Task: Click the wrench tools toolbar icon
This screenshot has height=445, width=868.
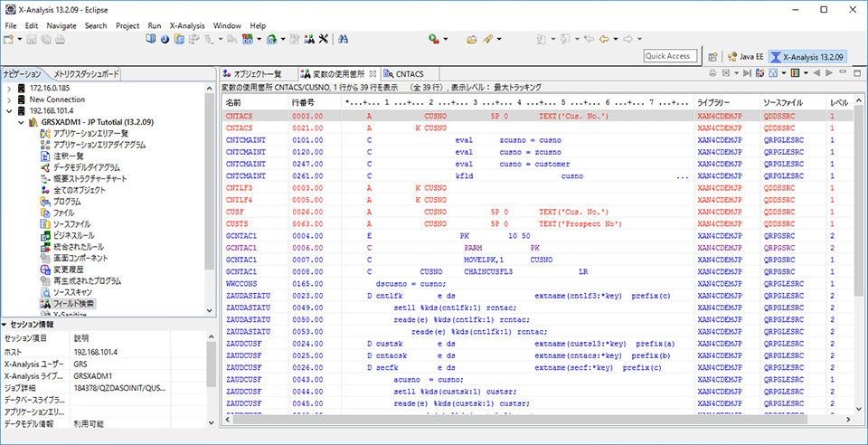Action: [325, 39]
